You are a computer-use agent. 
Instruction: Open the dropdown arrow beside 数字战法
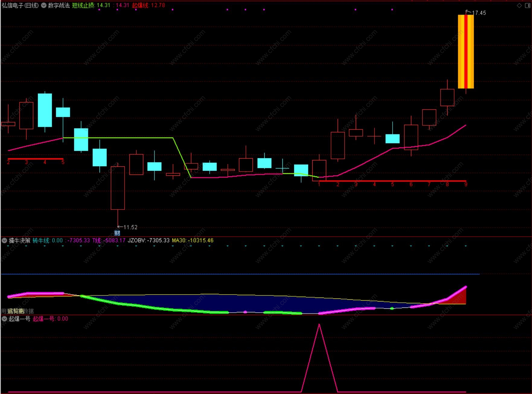point(44,5)
